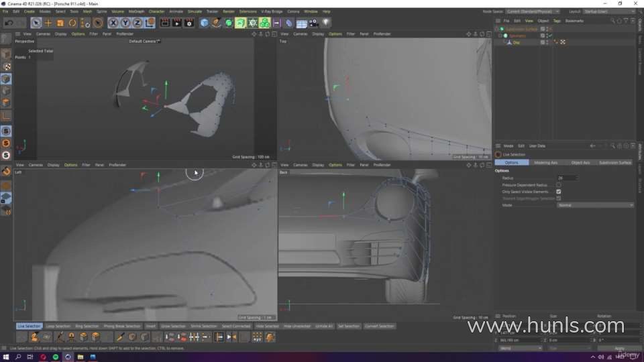Open the Mode dropdown set to Normal

coord(595,205)
